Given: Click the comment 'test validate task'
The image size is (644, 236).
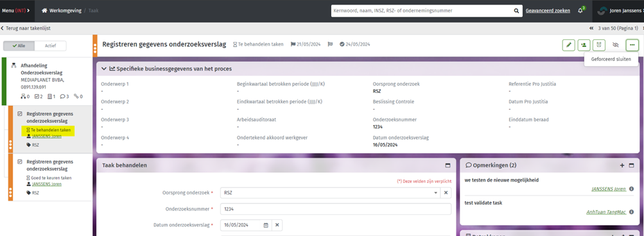Looking at the screenshot, I should point(483,203).
